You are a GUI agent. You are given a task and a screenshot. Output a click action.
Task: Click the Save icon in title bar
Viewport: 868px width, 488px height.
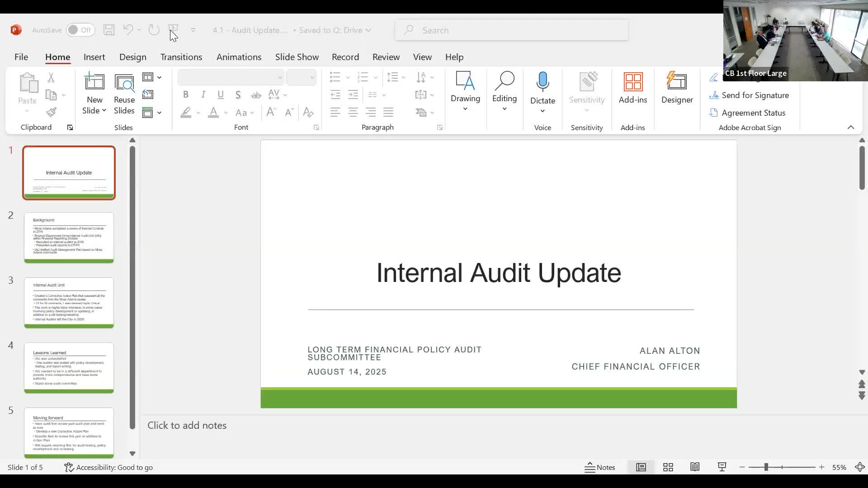(109, 30)
